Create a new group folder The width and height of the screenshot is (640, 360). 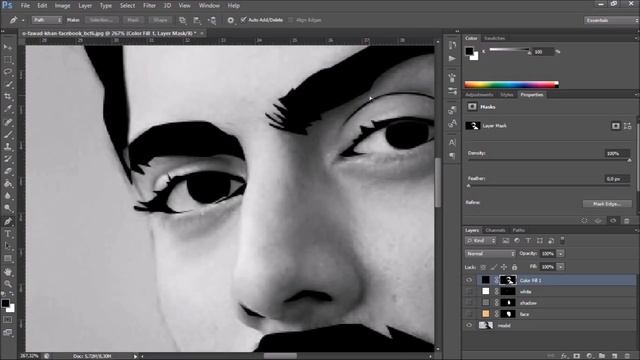pyautogui.click(x=602, y=356)
